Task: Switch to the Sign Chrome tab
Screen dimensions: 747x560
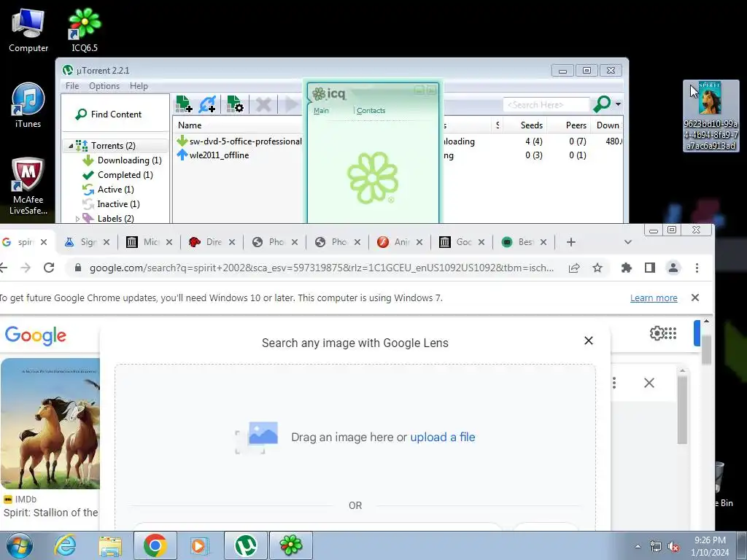Action: tap(86, 242)
